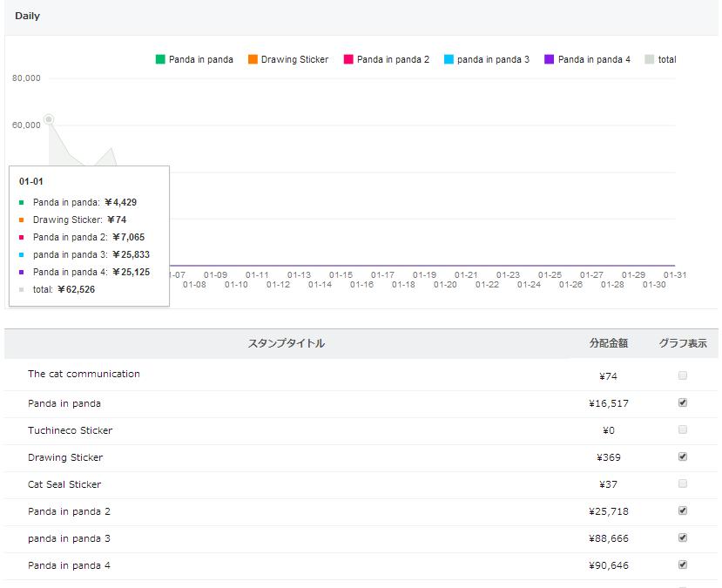Click the green Panda in panda legend swatch
Image resolution: width=722 pixels, height=588 pixels.
[x=160, y=59]
